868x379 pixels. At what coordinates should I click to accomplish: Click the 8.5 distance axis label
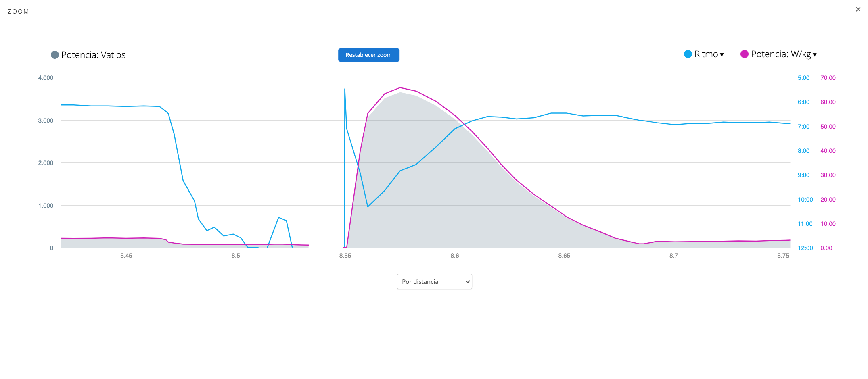tap(236, 256)
